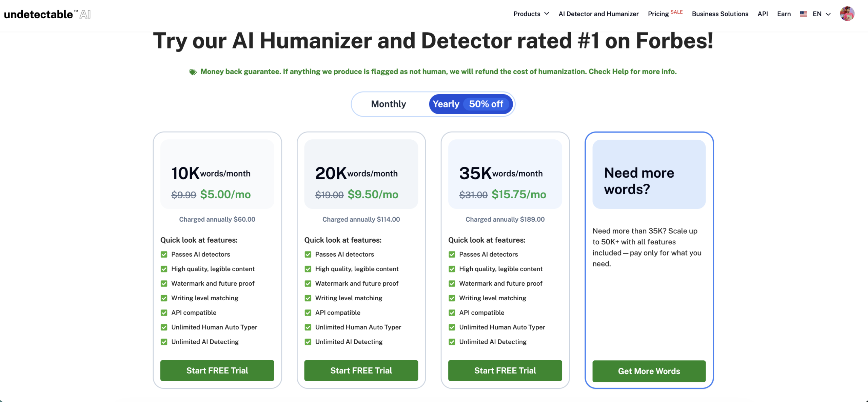
Task: Open the EN language dropdown
Action: 822,14
